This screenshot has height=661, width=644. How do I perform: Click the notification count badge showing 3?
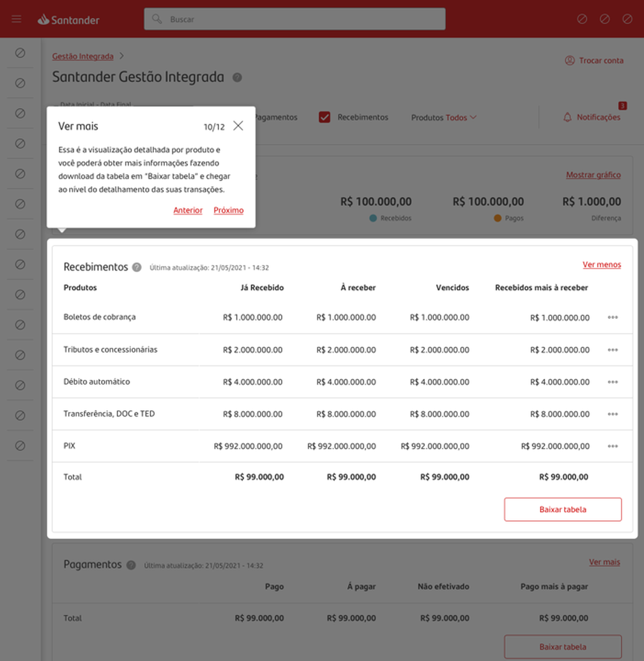coord(622,105)
